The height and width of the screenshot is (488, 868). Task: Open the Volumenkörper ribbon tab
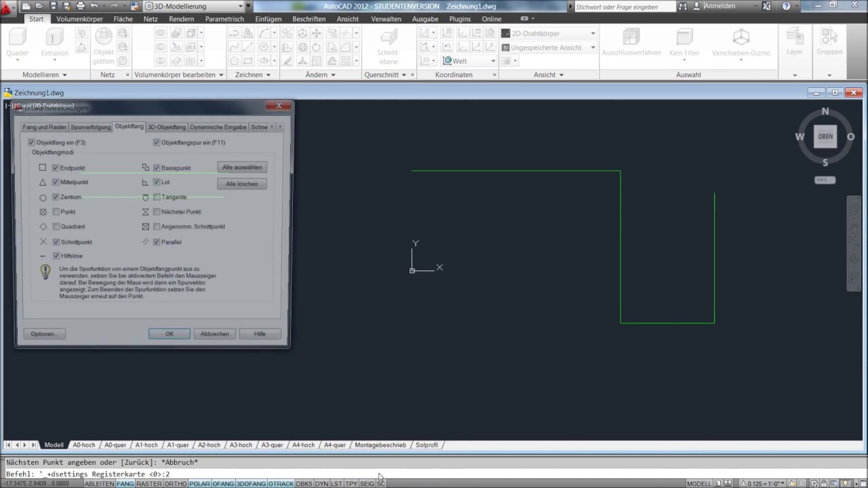[x=79, y=19]
